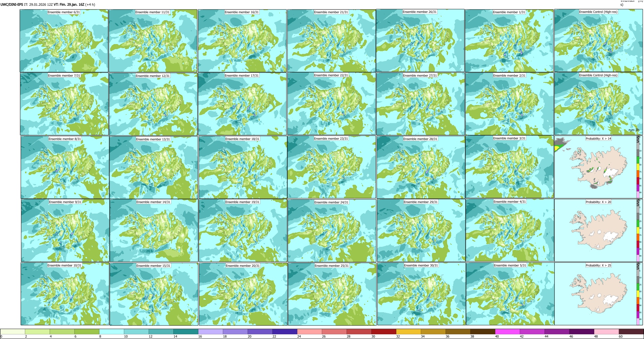Select the Ensemble member 21/31 wind map
The height and width of the screenshot is (339, 644).
point(331,41)
